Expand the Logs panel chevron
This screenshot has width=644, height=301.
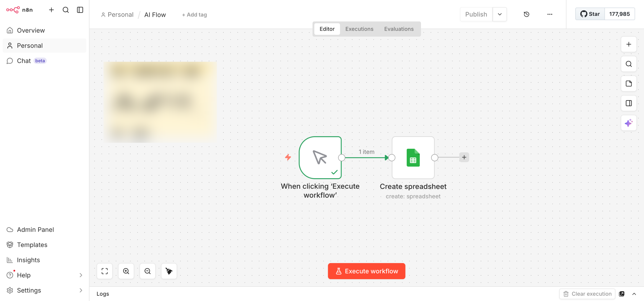(634, 294)
